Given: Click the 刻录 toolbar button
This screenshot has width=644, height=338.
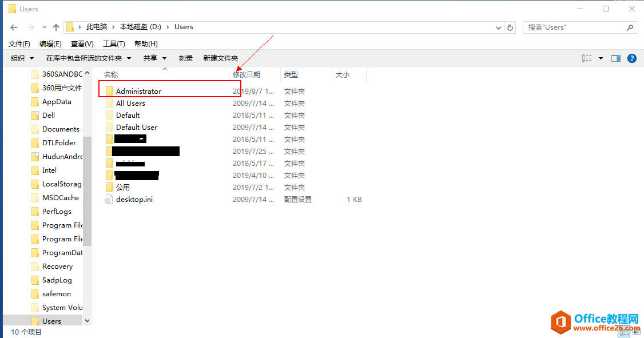Looking at the screenshot, I should (x=186, y=58).
